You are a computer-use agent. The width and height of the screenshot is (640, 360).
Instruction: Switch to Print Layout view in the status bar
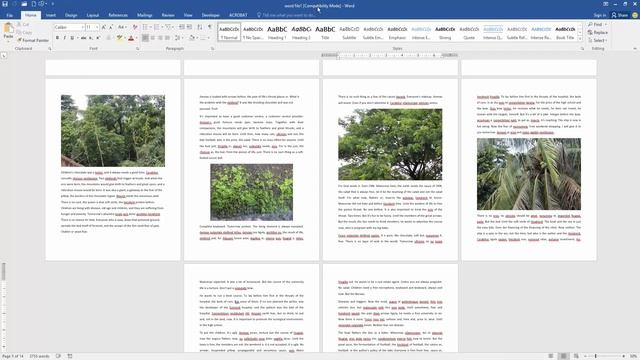click(x=564, y=356)
